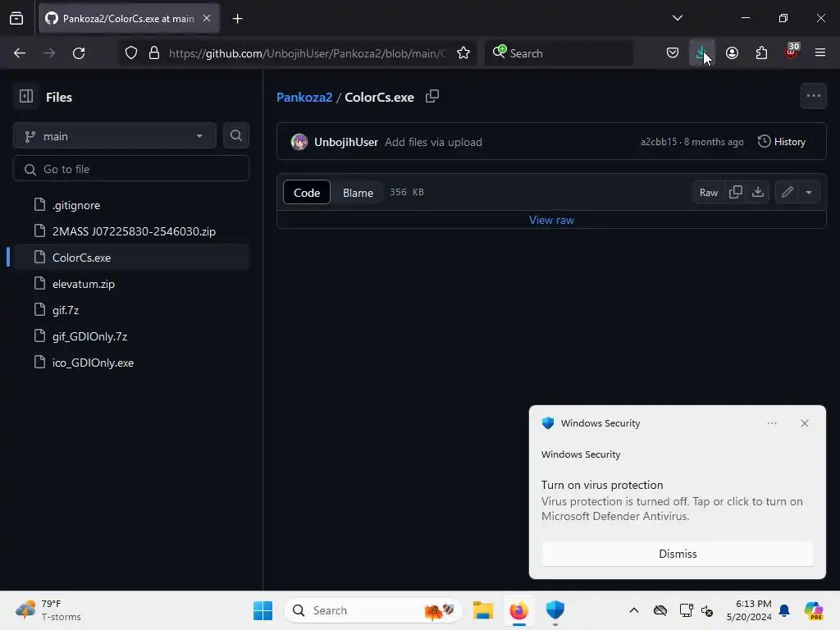Open commit a2cbb15

pyautogui.click(x=659, y=142)
